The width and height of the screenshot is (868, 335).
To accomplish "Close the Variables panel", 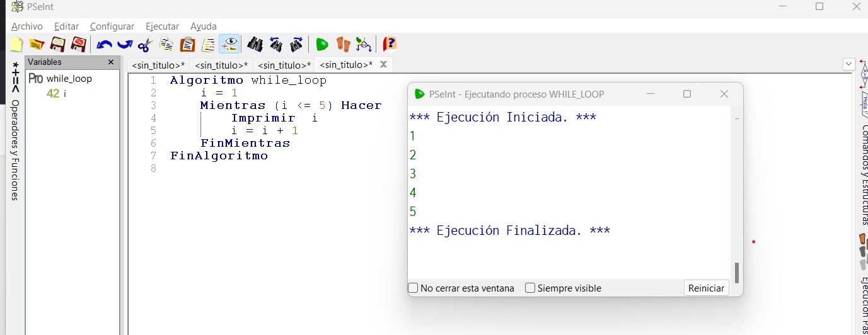I will [111, 62].
